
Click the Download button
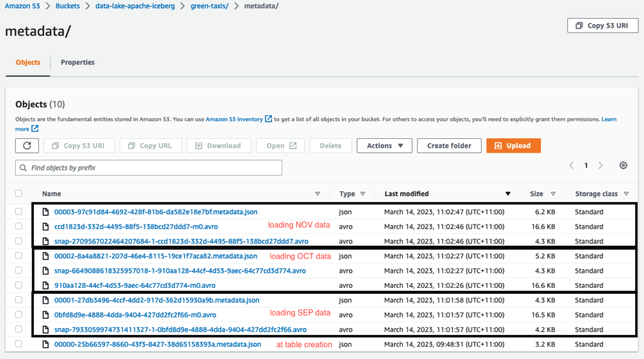[219, 145]
